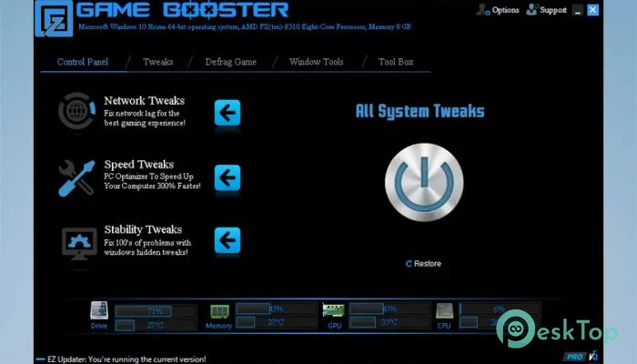Click the Memory temperature 27°C bar
The image size is (637, 364).
(x=277, y=322)
